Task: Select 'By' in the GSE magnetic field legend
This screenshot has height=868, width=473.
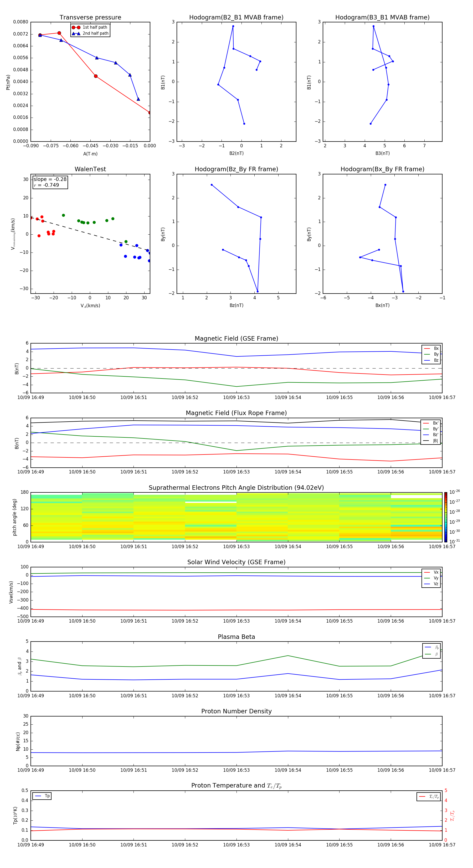Action: pos(431,355)
